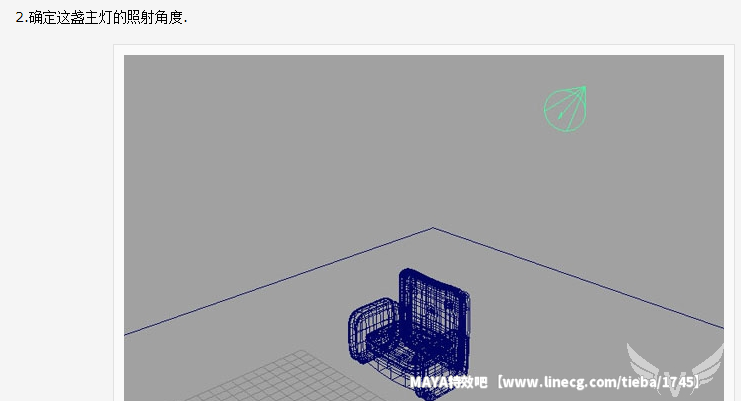Open the Maya viewport tutorial image
Viewport: 741px width, 401px height.
pyautogui.click(x=423, y=228)
